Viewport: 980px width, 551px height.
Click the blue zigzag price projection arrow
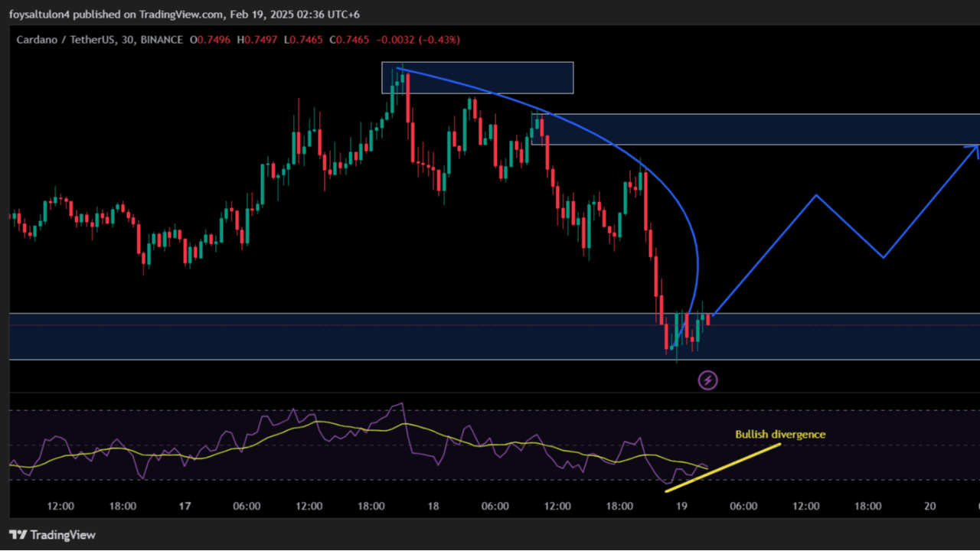815,195
